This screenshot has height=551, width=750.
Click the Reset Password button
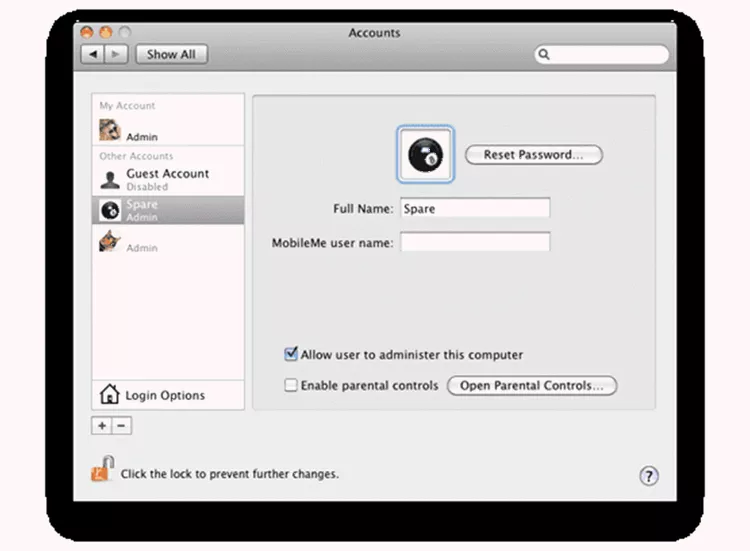[x=534, y=155]
